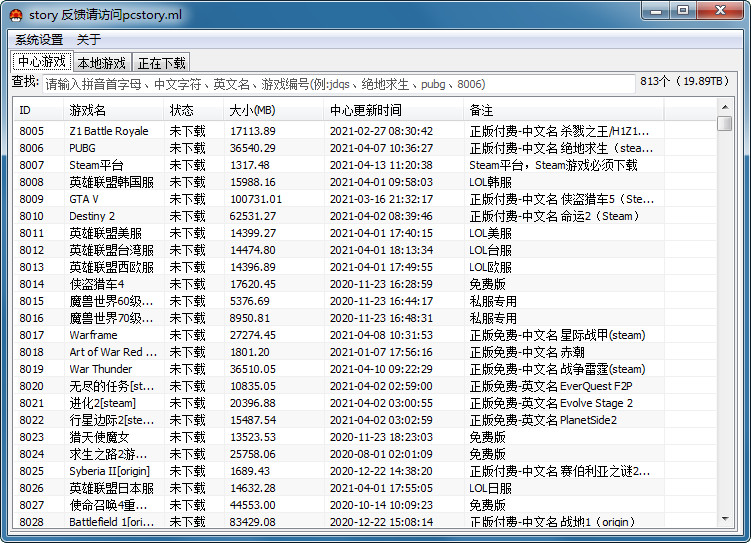The image size is (751, 543).
Task: Select the GTA V game row
Action: (364, 199)
